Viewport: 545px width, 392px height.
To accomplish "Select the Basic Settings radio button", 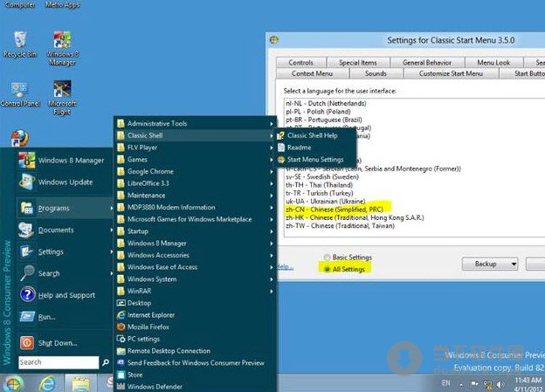I will tap(348, 258).
